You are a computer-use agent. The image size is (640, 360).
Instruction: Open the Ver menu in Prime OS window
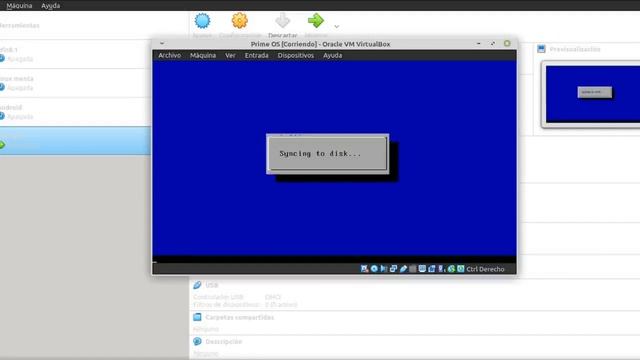[230, 56]
